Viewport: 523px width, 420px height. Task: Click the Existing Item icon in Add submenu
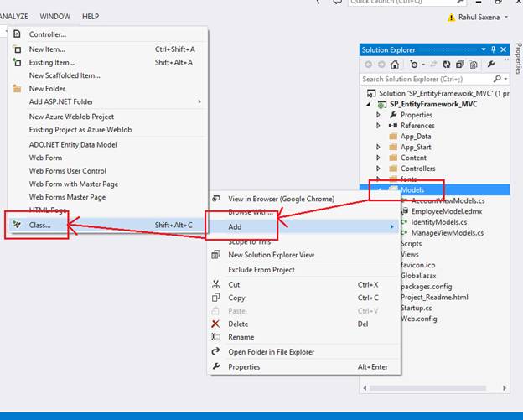17,62
